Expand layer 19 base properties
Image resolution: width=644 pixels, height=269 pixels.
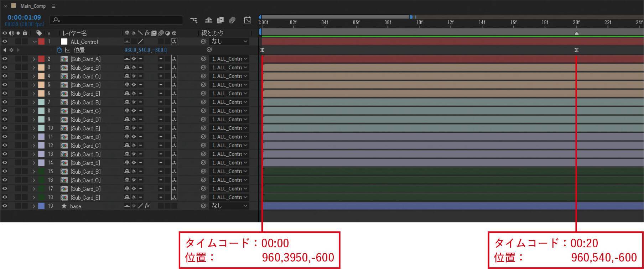click(x=34, y=206)
